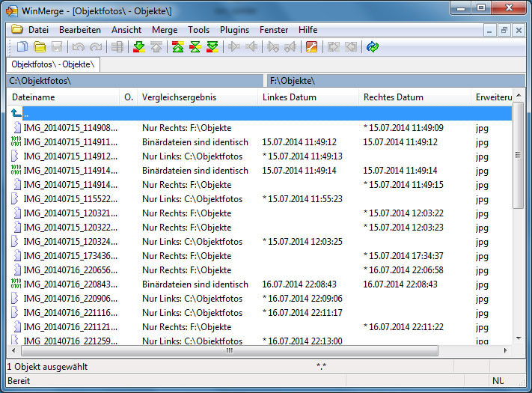Select file IMG_20140715_120322
Viewport: 532px width, 393px height.
(x=70, y=228)
